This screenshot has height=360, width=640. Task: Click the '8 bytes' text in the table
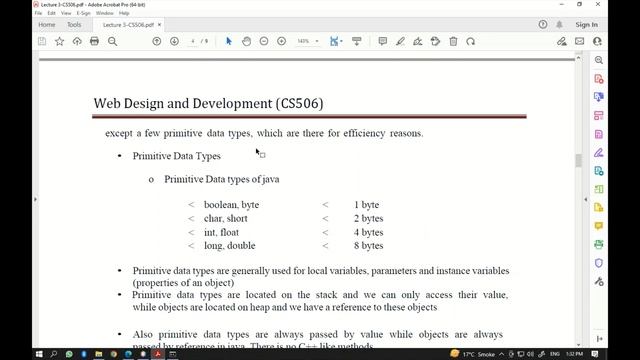369,246
